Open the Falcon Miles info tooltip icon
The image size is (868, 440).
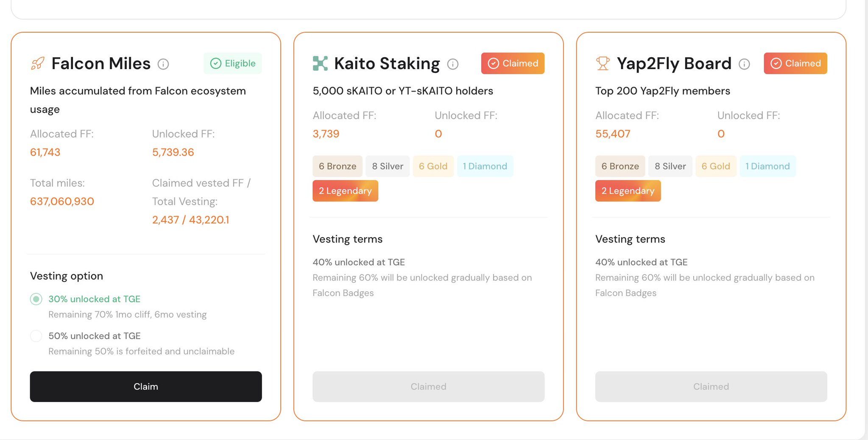coord(163,64)
